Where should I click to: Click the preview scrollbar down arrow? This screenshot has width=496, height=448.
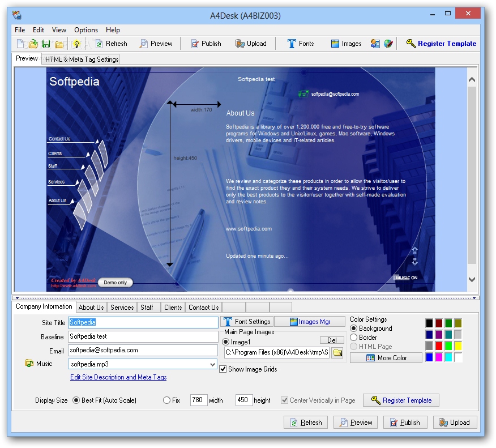(472, 279)
